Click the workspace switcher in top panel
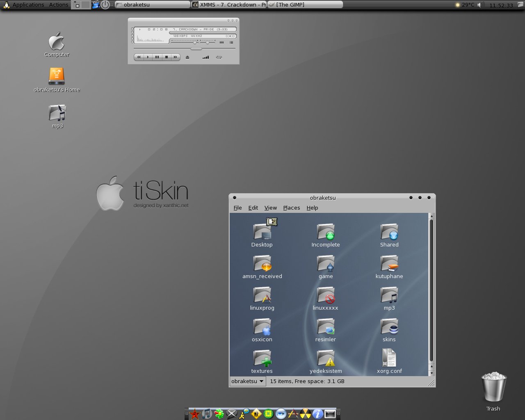 coord(81,5)
